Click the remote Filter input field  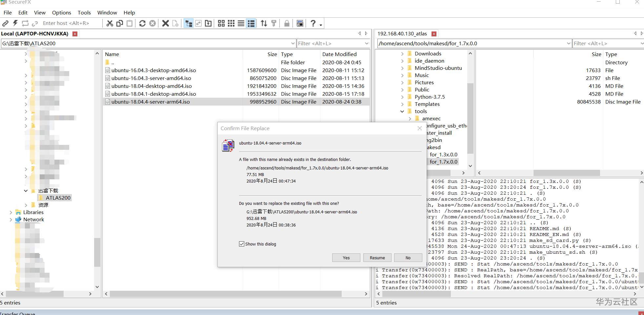pos(606,43)
